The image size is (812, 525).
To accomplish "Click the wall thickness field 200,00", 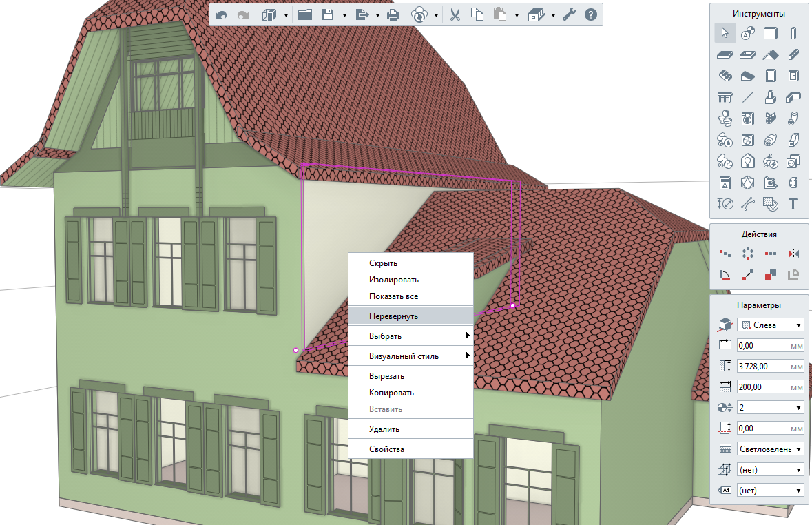I will [771, 387].
